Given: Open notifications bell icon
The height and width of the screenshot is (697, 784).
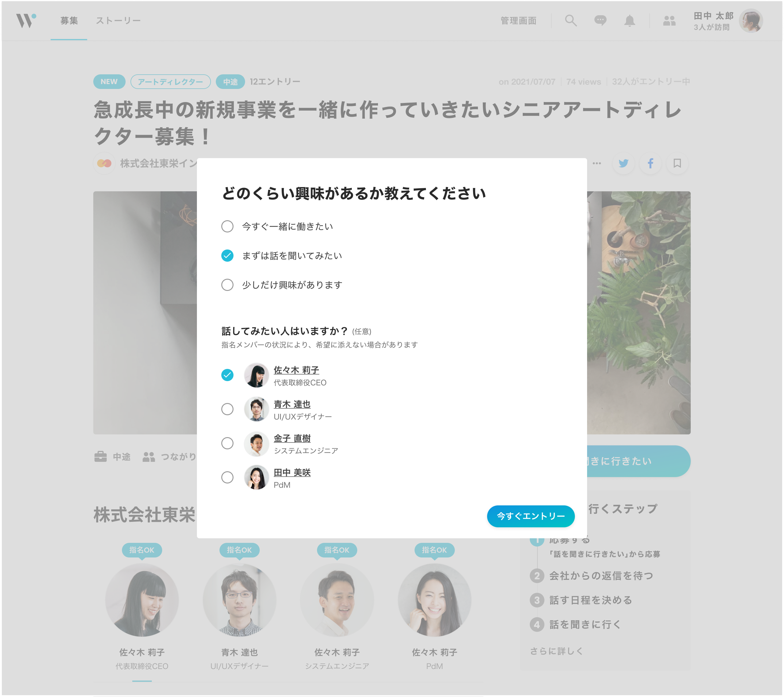Looking at the screenshot, I should coord(629,20).
